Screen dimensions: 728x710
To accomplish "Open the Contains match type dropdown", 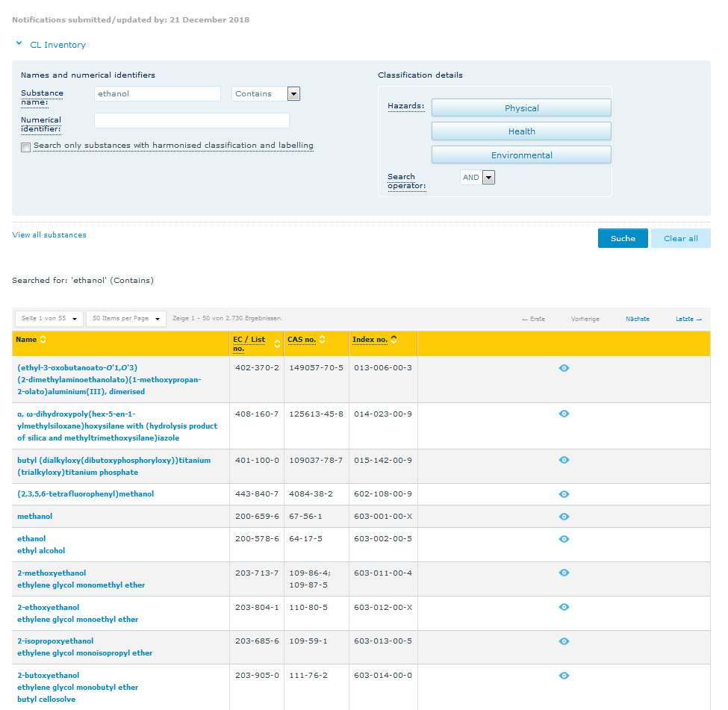I will pos(293,94).
